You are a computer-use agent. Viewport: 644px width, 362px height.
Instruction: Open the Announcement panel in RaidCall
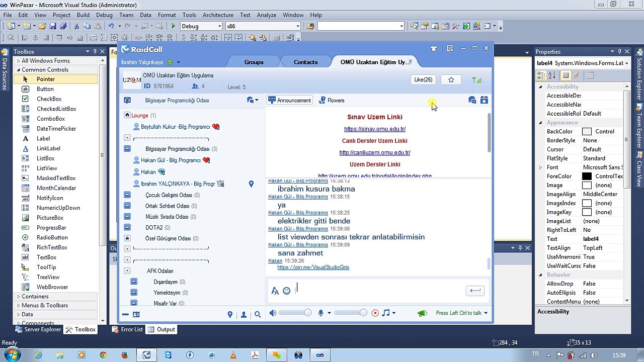coord(289,100)
